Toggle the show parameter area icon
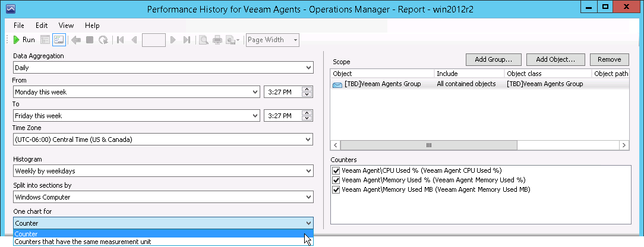Screen dimensions: 644x247 click(x=59, y=40)
